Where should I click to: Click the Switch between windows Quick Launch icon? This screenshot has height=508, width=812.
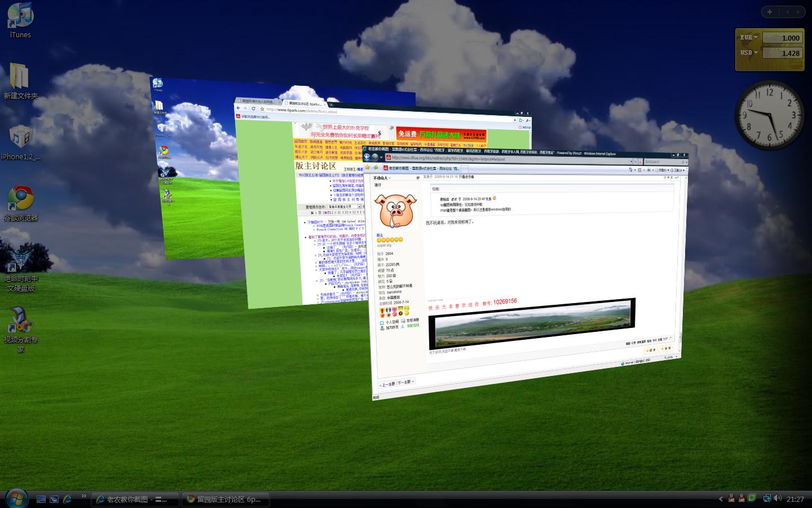pos(54,499)
